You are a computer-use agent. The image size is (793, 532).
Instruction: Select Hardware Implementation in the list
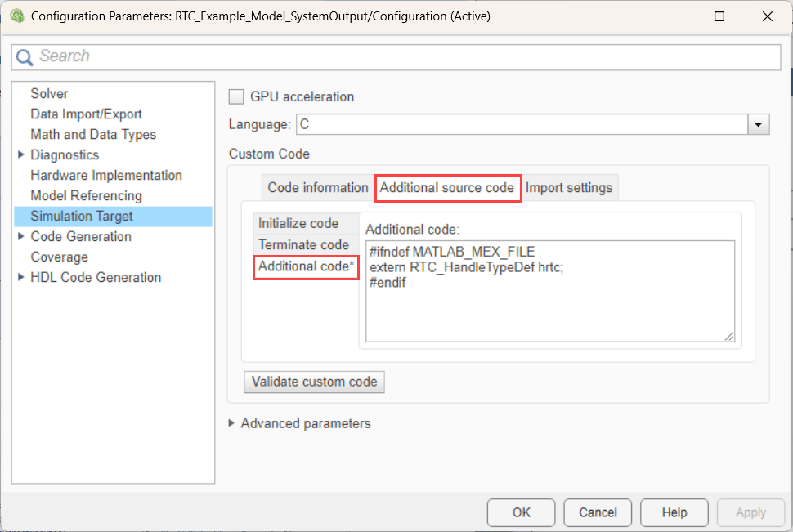106,175
